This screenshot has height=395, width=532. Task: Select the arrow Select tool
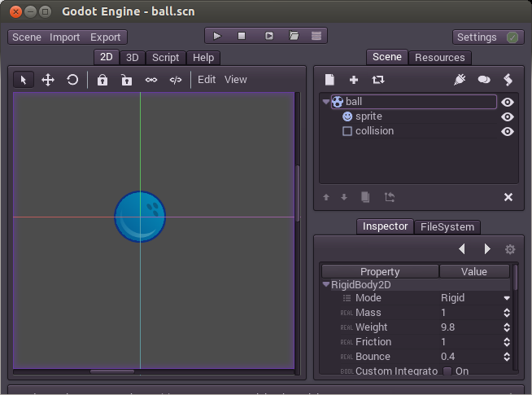coord(24,80)
